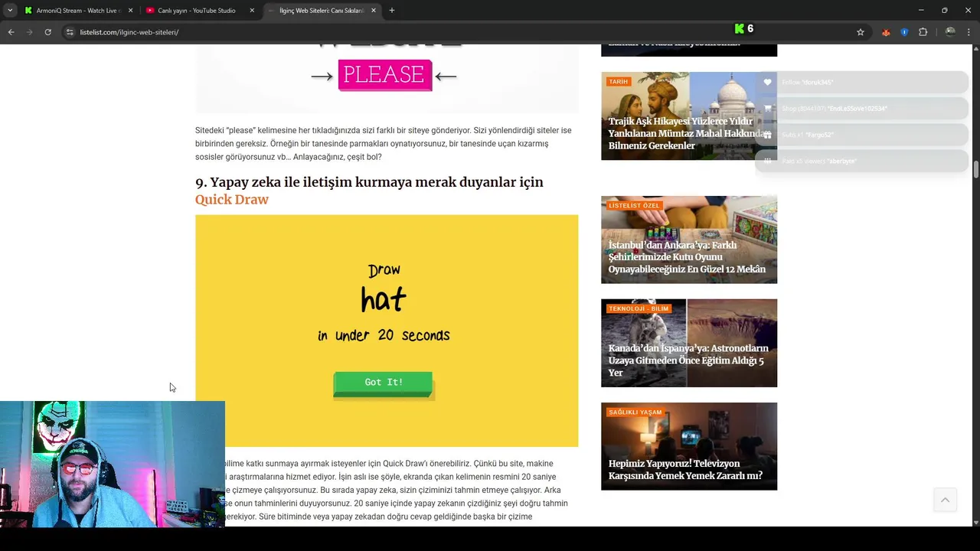
Task: Open the Chrome profile avatar
Action: click(x=950, y=32)
